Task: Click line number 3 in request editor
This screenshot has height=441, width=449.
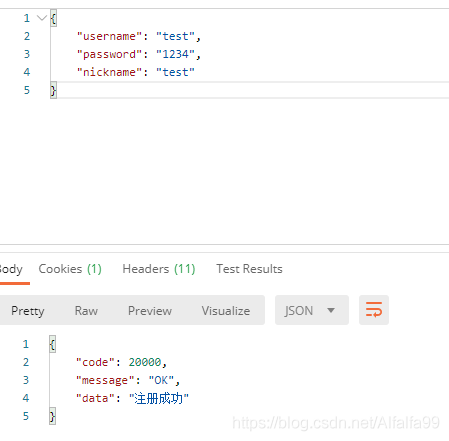Action: click(27, 54)
